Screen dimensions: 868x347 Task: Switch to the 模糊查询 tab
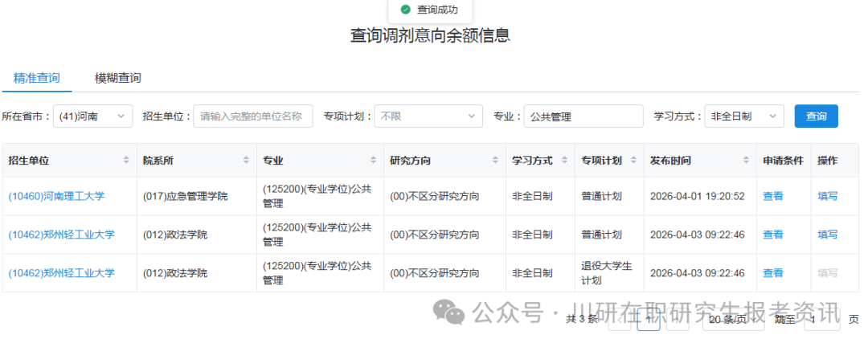pyautogui.click(x=118, y=78)
